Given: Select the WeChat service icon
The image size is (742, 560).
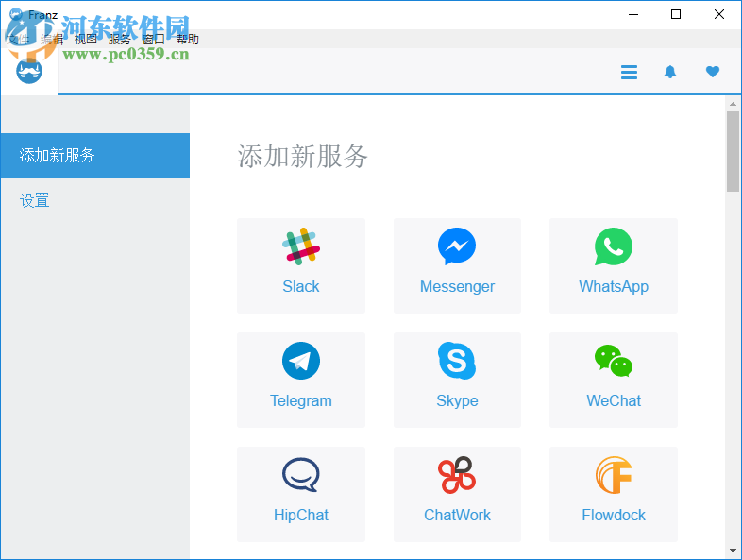Looking at the screenshot, I should tap(614, 361).
